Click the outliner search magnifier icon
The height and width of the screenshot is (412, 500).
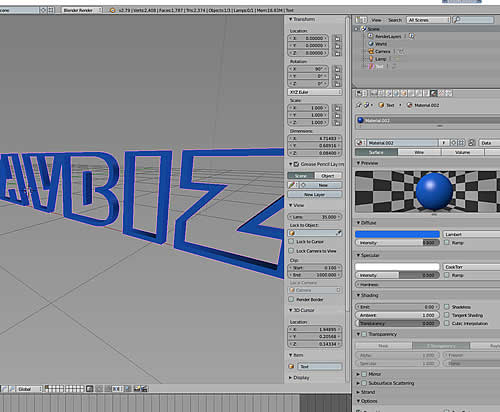[457, 20]
